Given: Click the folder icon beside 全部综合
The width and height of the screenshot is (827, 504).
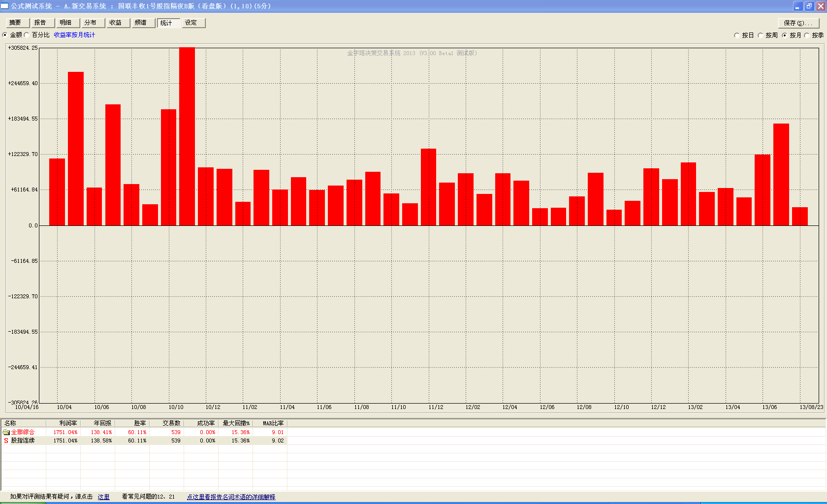Looking at the screenshot, I should (x=6, y=432).
